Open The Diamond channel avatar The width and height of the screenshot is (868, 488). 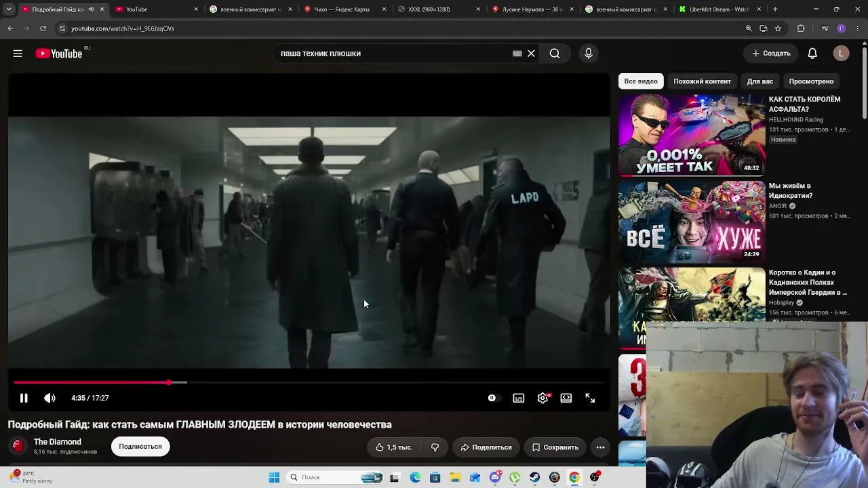[x=18, y=446]
